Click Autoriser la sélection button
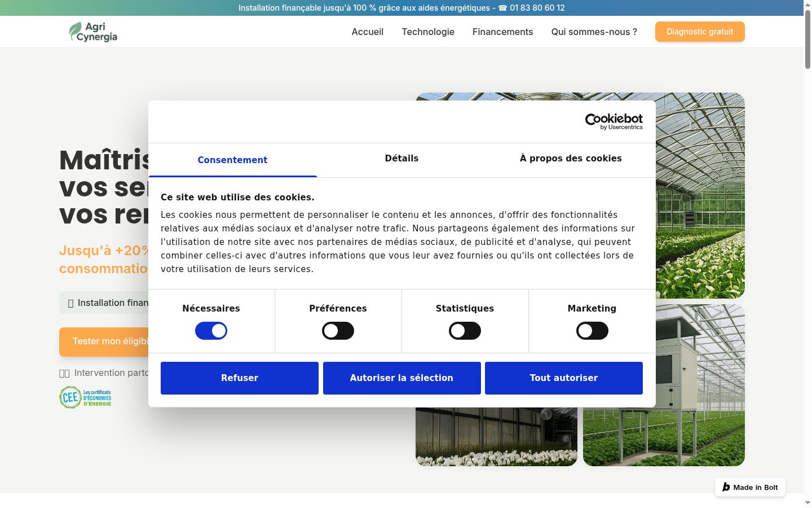812x508 pixels. (x=401, y=378)
